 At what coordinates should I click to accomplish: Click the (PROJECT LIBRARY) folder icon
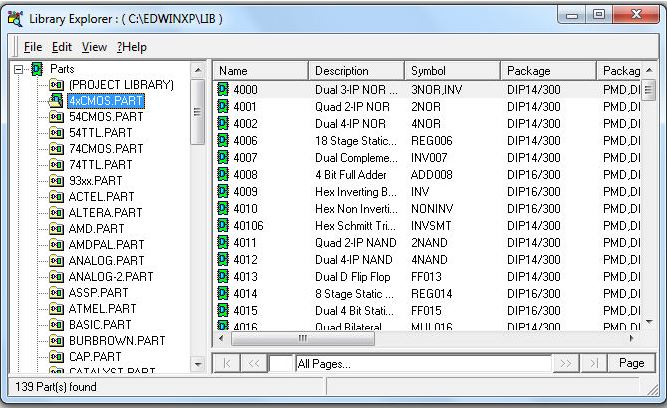(57, 85)
